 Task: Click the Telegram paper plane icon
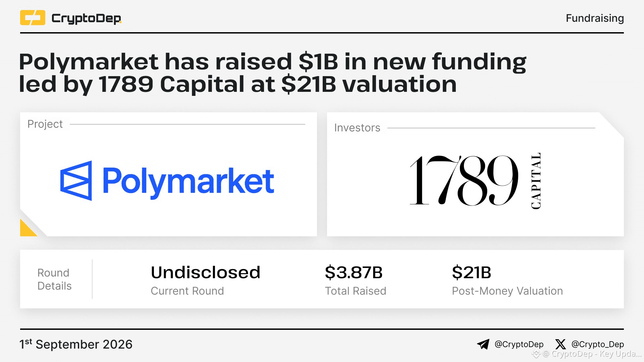483,344
